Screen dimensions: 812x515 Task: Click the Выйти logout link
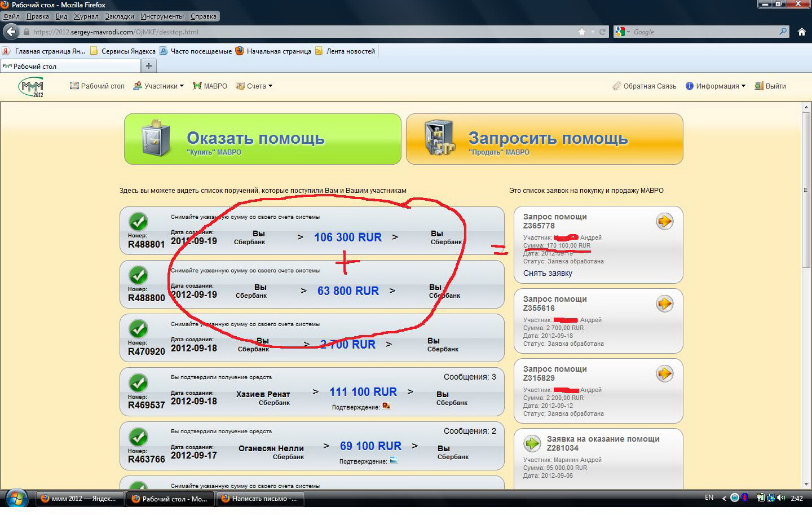point(770,86)
